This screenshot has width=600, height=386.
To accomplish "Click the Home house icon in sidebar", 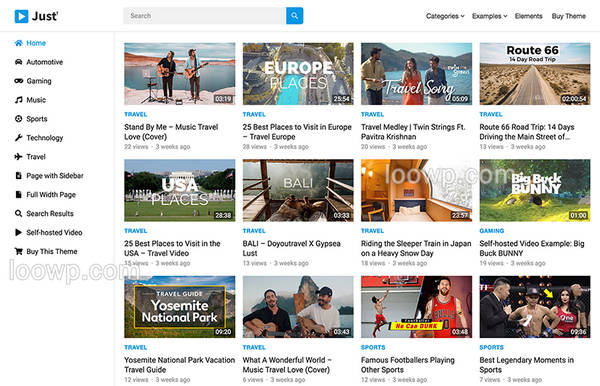I will (x=18, y=43).
